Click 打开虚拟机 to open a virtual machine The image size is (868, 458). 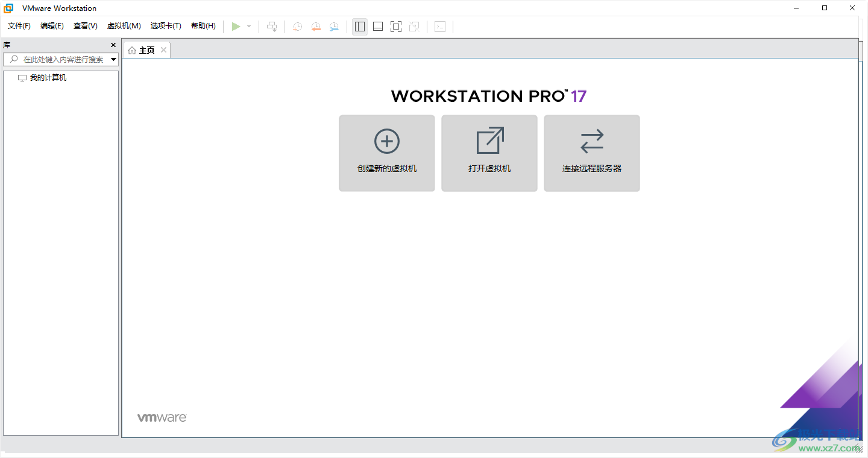click(489, 153)
